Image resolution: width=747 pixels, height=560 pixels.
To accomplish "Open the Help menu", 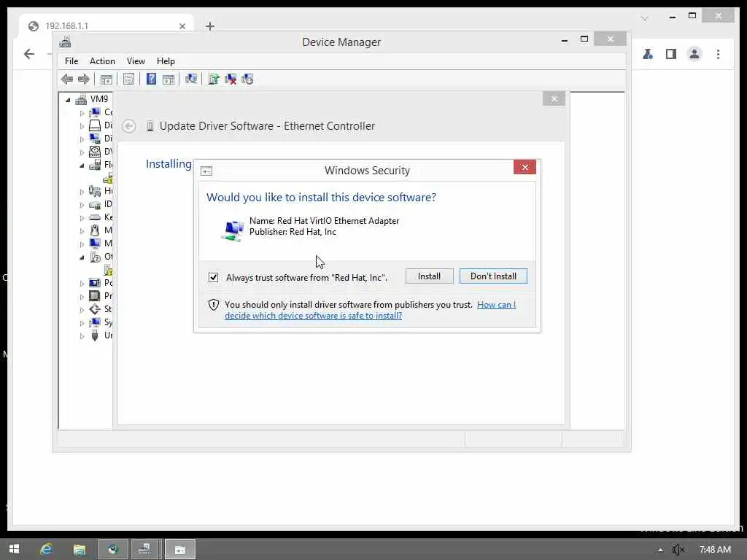I will 166,61.
